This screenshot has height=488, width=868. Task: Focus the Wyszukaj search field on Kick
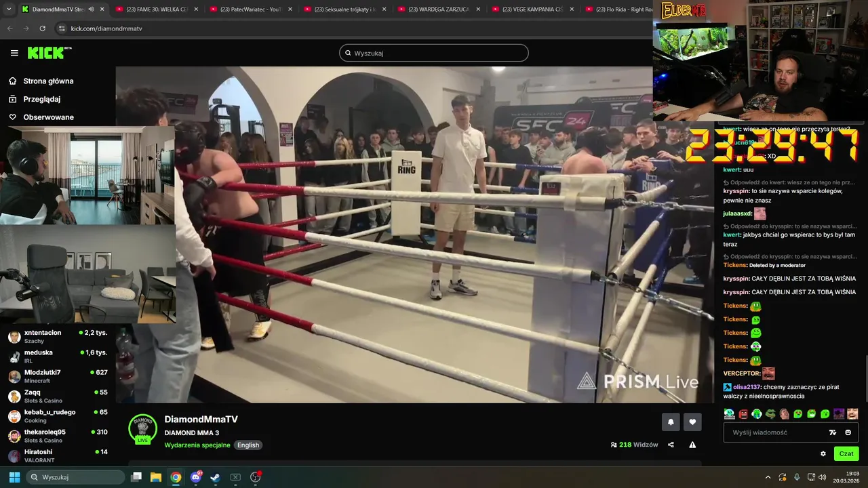point(434,53)
